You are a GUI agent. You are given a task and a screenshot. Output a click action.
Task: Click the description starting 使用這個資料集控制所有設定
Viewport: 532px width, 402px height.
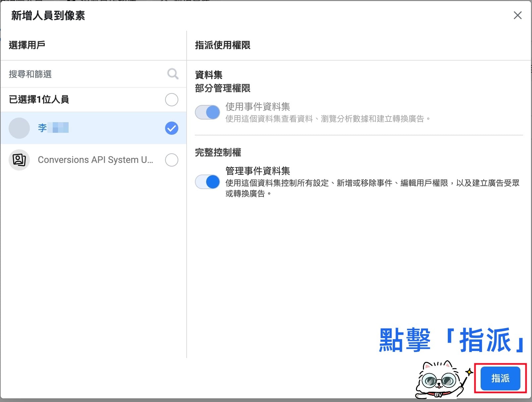(372, 188)
